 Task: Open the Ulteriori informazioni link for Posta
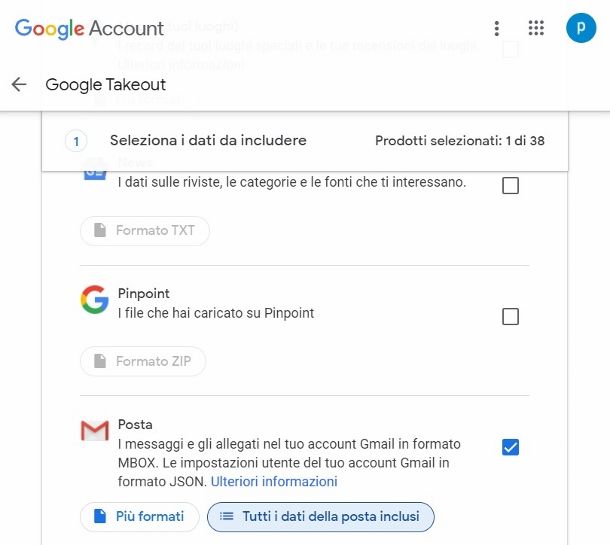pos(273,482)
